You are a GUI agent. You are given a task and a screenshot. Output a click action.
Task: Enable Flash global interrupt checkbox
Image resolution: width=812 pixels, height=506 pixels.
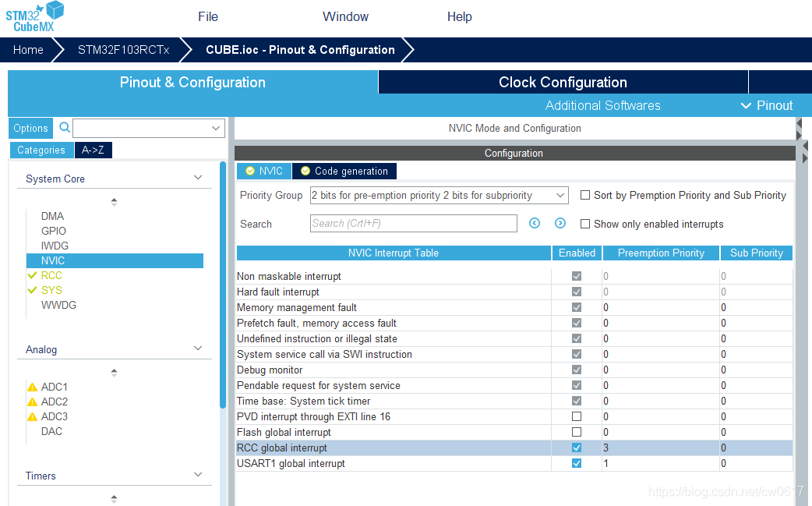click(577, 432)
